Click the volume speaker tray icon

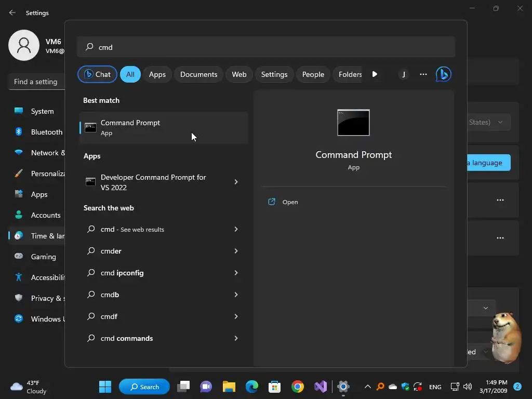point(468,387)
